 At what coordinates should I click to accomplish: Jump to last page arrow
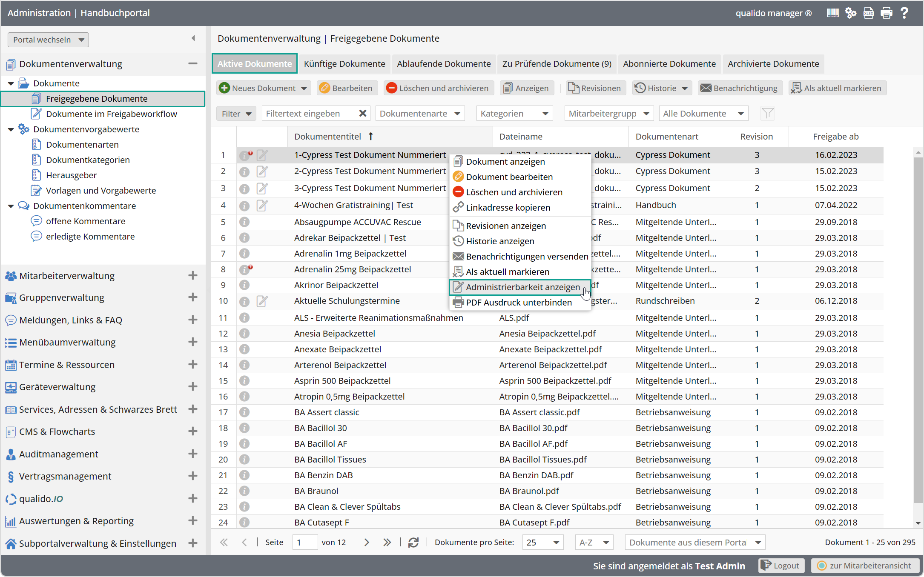coord(387,543)
